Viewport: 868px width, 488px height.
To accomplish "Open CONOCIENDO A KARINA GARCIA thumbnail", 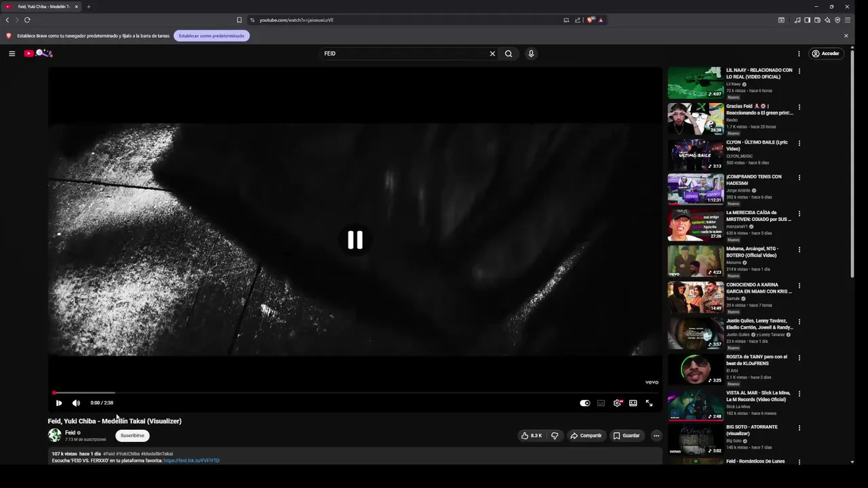I will [x=696, y=298].
